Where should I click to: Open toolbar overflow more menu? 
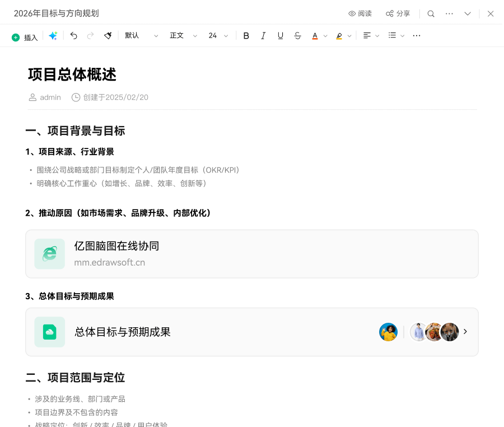point(416,36)
